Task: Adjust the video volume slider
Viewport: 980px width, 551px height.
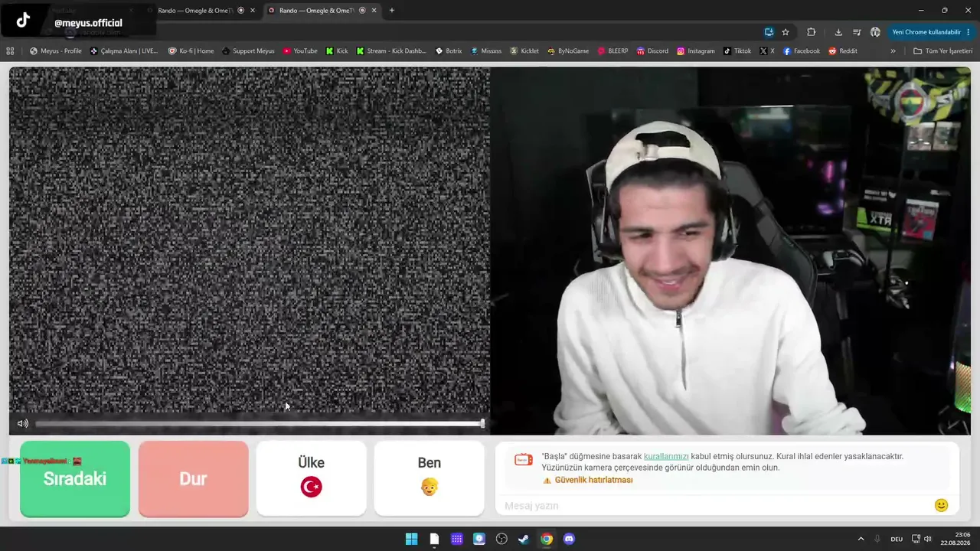Action: point(260,424)
